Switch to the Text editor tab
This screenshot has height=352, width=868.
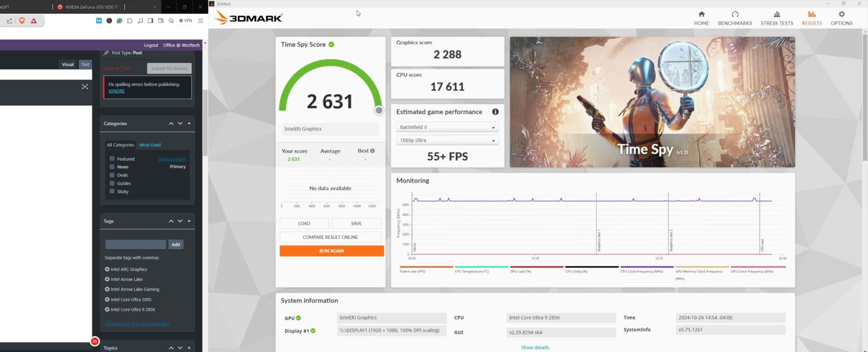85,64
